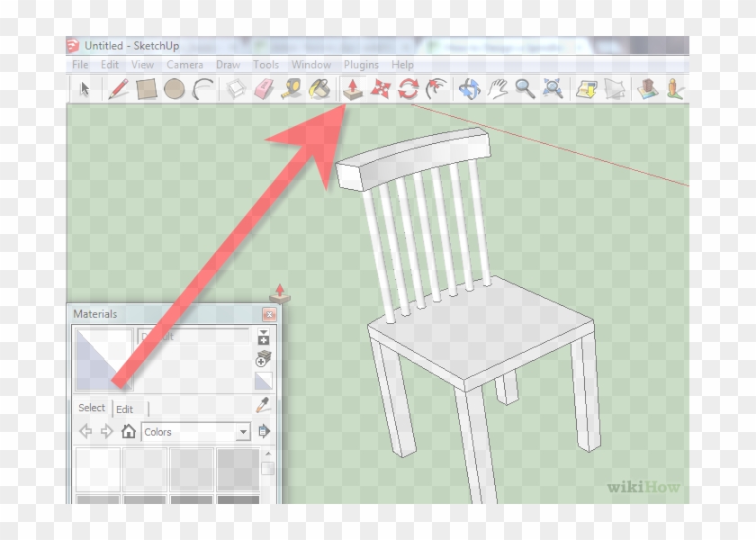Pick the Eraser tool
The image size is (756, 540).
[x=262, y=90]
